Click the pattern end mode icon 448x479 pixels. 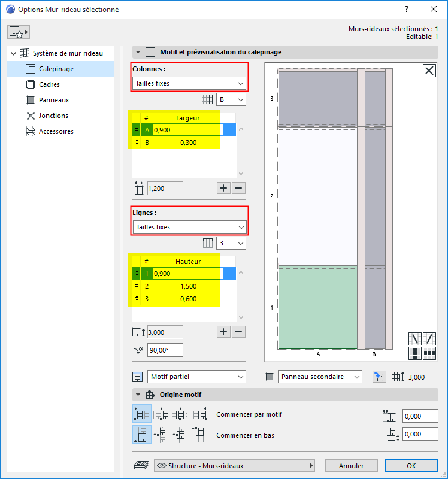point(138,377)
